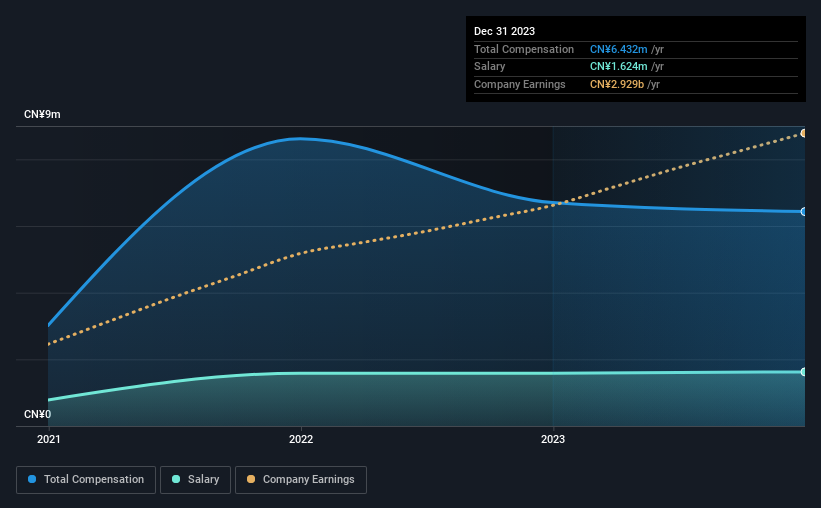
Task: Click the Salary tooltip row label
Action: pos(490,67)
